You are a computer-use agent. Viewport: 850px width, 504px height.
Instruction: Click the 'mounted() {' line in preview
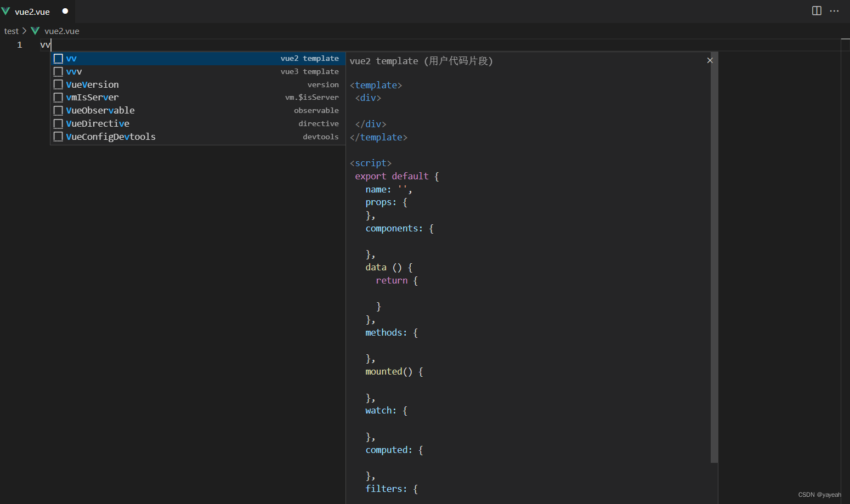[394, 371]
